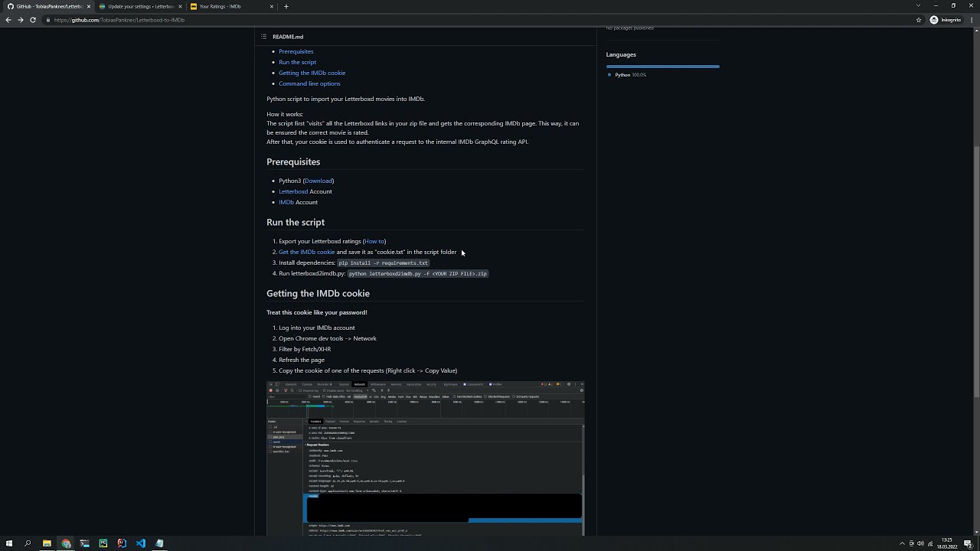The image size is (980, 551).
Task: Jump to the Prerequisites section link
Action: click(x=296, y=51)
